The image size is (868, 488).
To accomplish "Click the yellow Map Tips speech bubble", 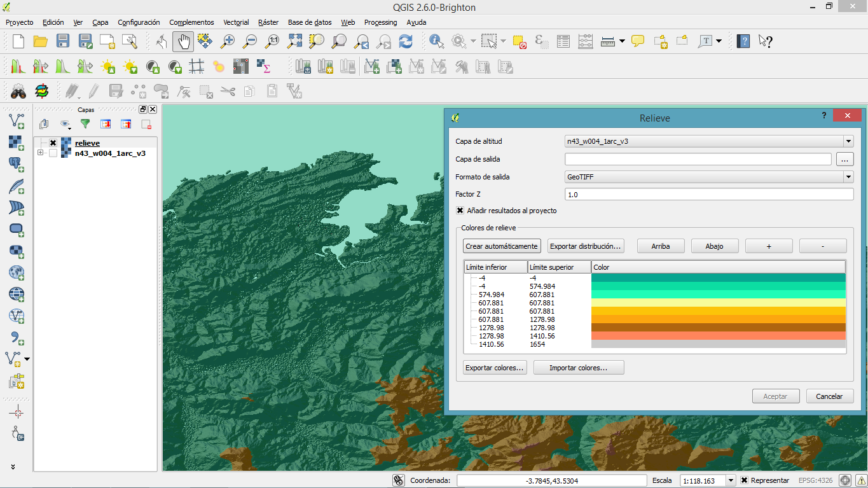I will [x=638, y=41].
